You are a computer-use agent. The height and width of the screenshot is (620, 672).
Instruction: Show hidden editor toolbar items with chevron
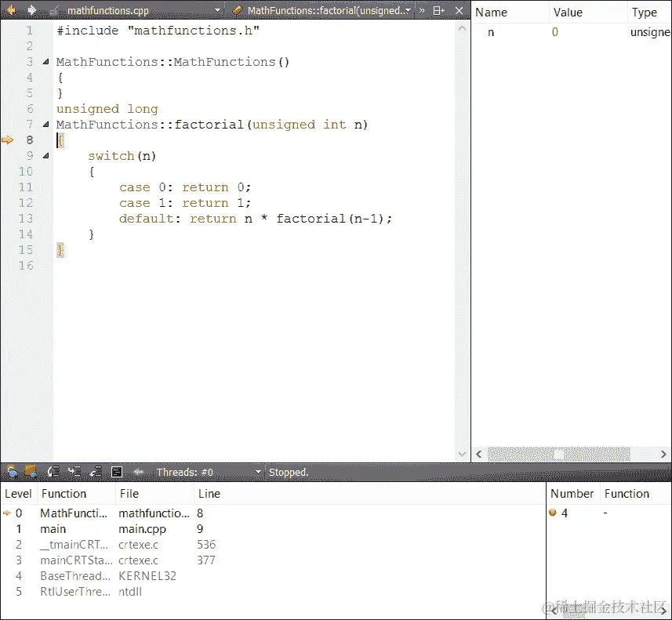(x=422, y=10)
